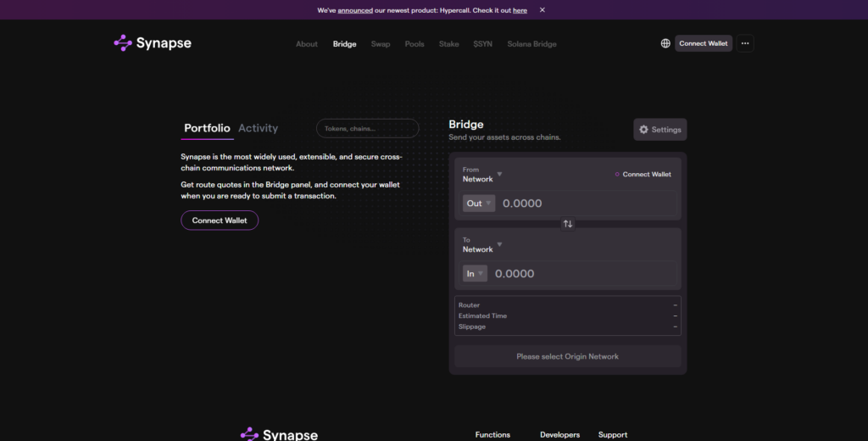Open bridge Settings with gear icon
This screenshot has height=441, width=868.
(659, 130)
